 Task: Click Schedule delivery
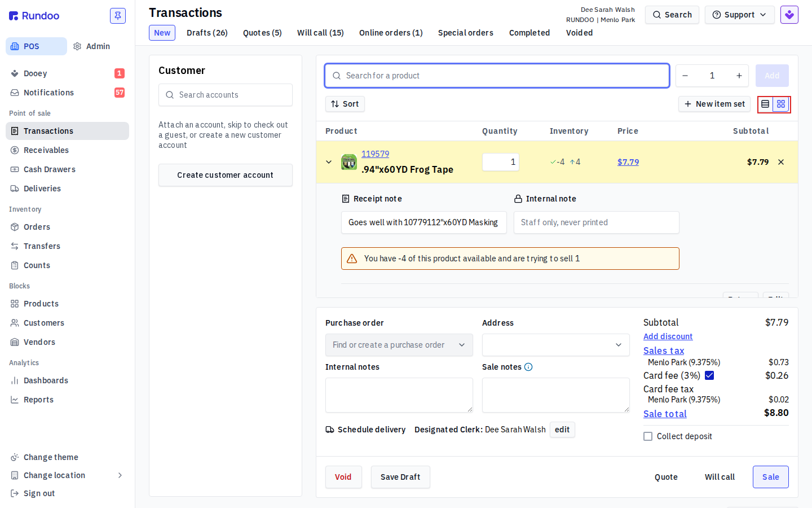[365, 430]
